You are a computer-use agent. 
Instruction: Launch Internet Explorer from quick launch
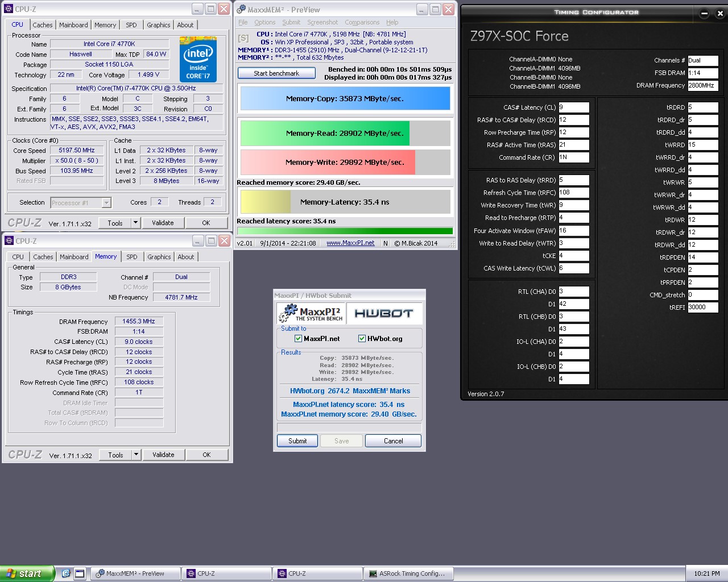pos(66,573)
